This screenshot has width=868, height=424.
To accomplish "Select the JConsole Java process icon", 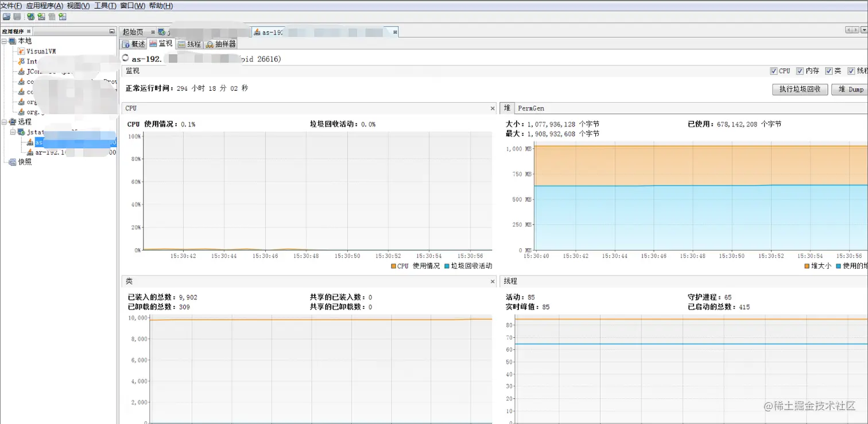I will 21,72.
